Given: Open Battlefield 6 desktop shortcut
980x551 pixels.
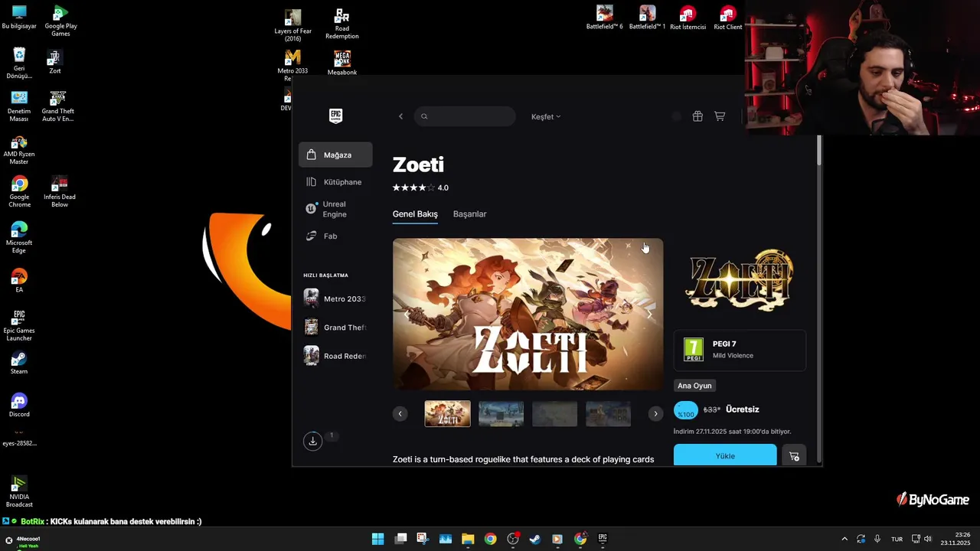Looking at the screenshot, I should tap(605, 17).
